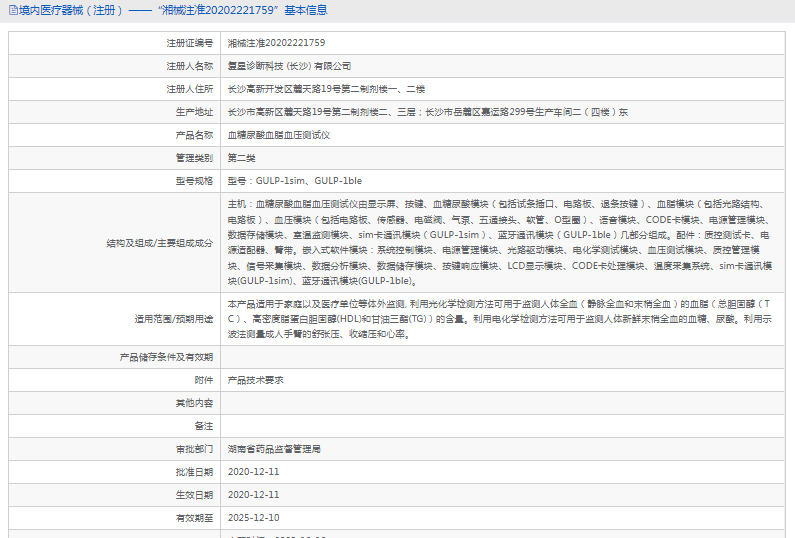The image size is (795, 538).
Task: Click the '审批部门' label cell
Action: tap(115, 449)
